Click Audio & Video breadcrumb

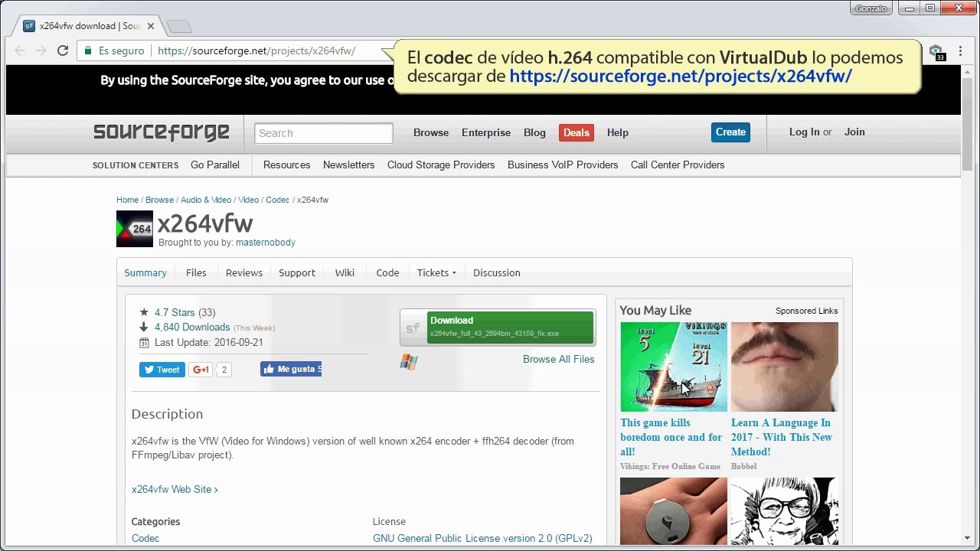click(x=206, y=200)
